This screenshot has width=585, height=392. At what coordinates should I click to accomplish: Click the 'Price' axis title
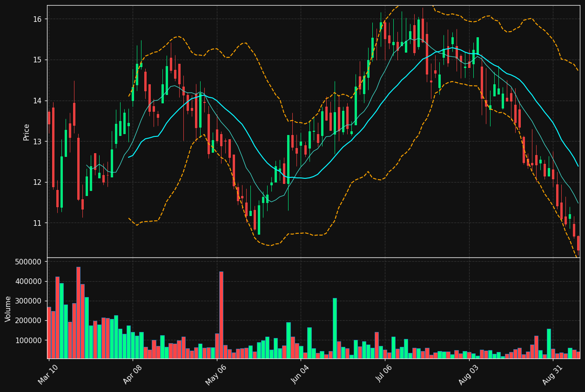27,132
